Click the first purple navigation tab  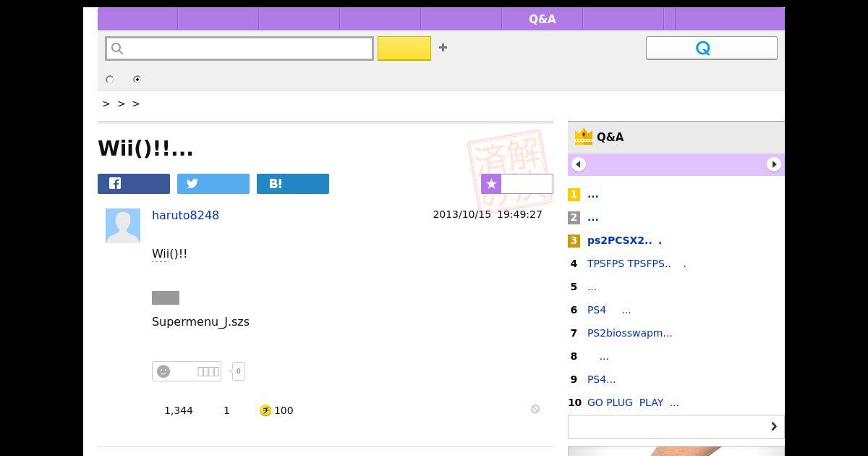click(x=137, y=19)
